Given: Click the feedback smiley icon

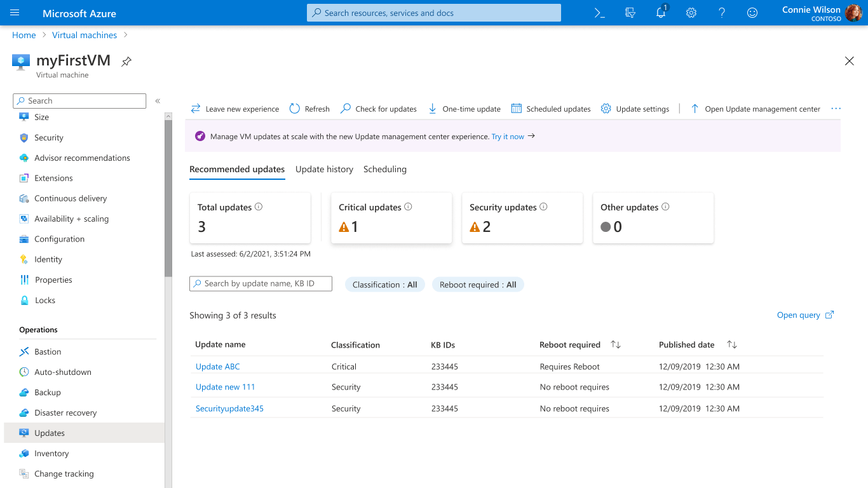Looking at the screenshot, I should pyautogui.click(x=752, y=13).
